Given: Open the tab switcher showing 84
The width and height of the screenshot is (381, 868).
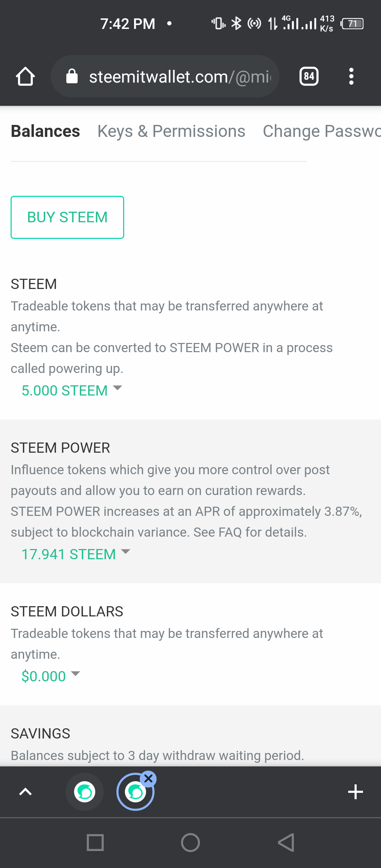Looking at the screenshot, I should click(309, 76).
